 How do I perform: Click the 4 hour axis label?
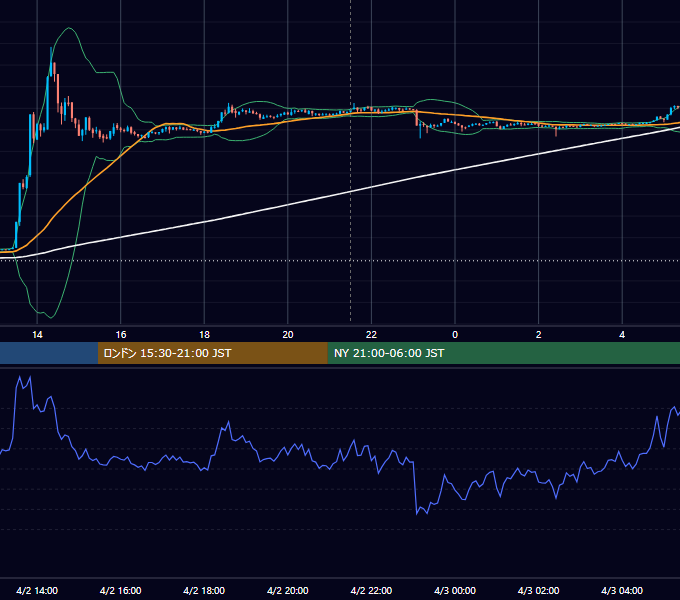click(622, 335)
